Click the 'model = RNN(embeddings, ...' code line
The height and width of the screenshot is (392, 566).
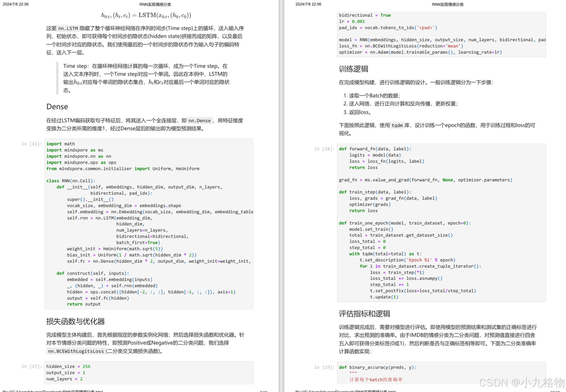point(442,40)
